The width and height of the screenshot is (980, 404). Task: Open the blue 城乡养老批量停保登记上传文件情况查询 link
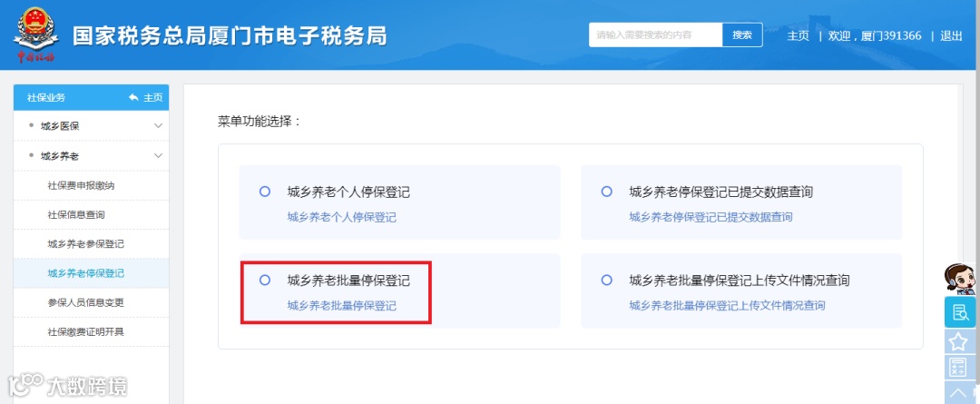coord(727,306)
